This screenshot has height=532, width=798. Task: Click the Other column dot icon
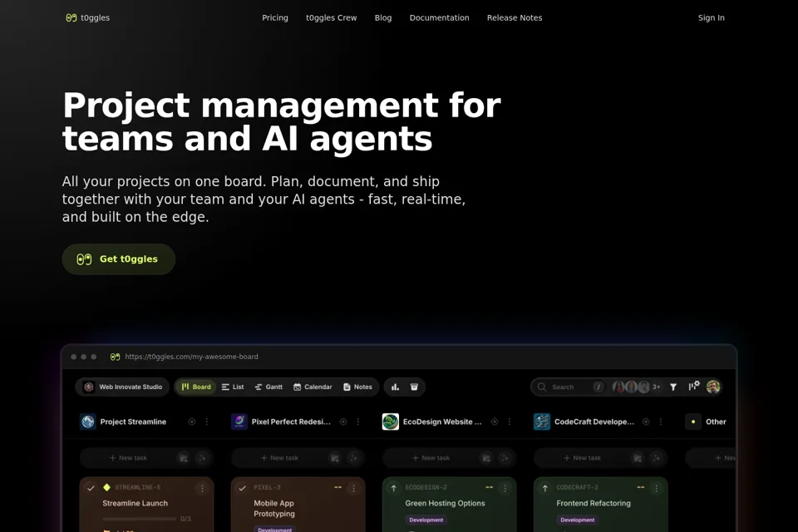[x=693, y=421]
